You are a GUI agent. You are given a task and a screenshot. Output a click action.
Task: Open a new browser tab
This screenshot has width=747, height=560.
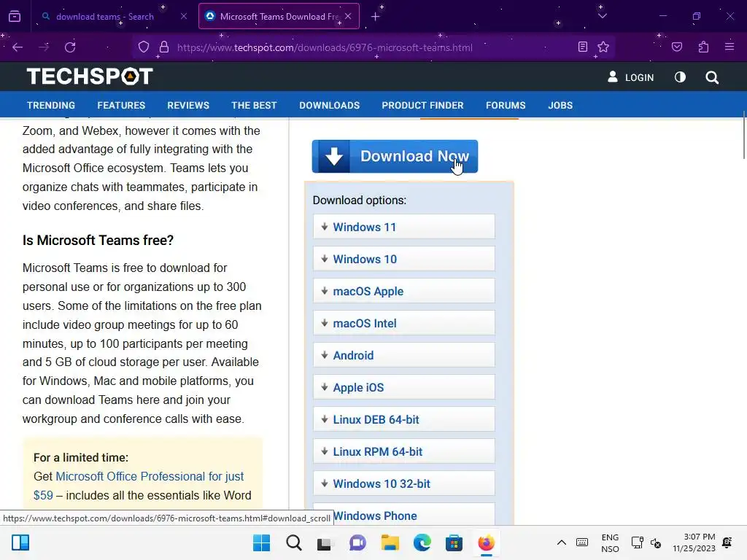375,17
